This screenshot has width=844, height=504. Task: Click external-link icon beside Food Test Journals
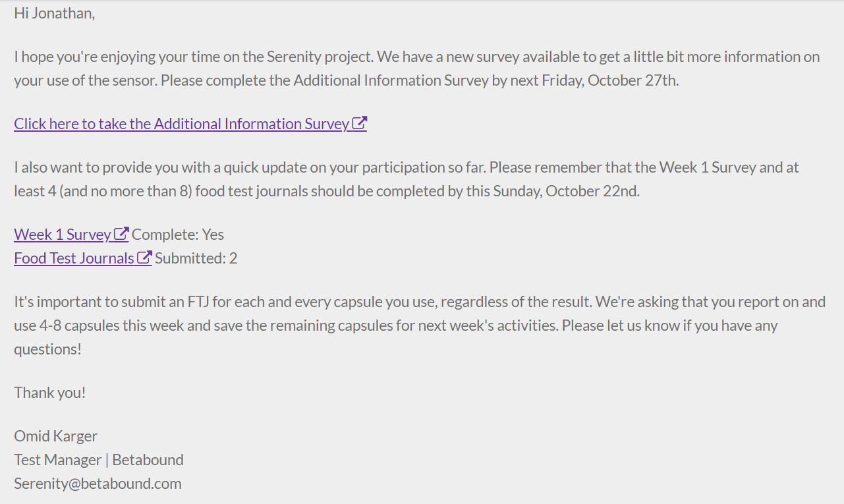point(144,258)
